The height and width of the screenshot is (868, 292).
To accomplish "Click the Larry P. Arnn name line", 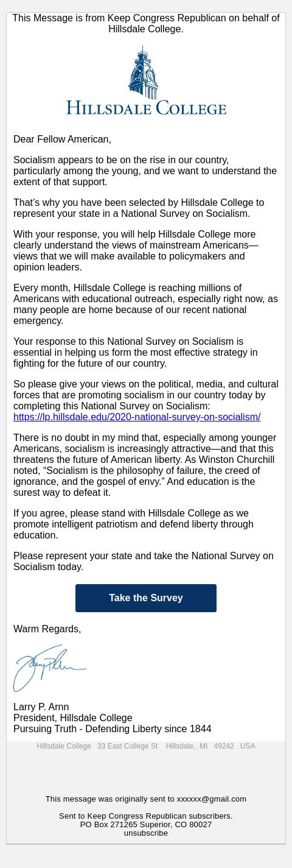I will click(x=41, y=707).
